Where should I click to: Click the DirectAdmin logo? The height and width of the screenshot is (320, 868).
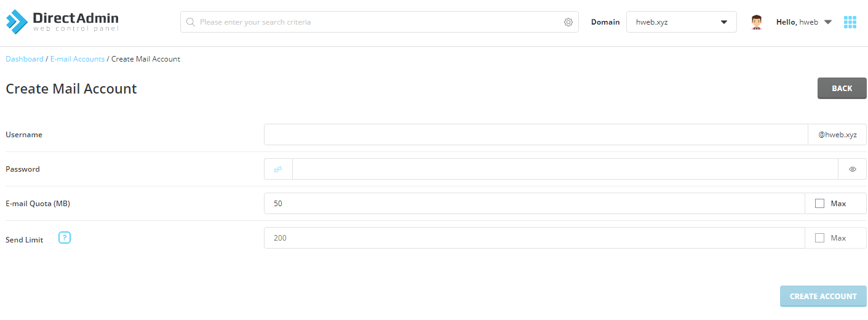tap(62, 22)
